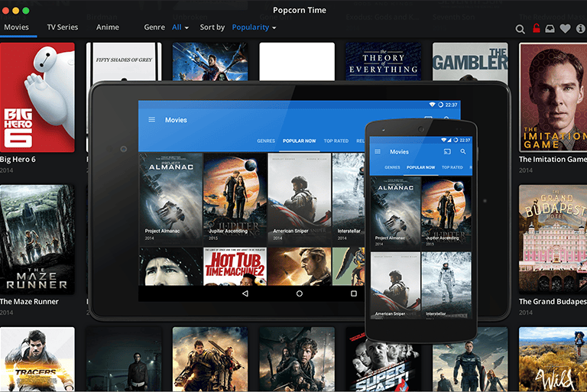The width and height of the screenshot is (587, 392).
Task: Click 'The Imitation Game' title text
Action: 553,160
